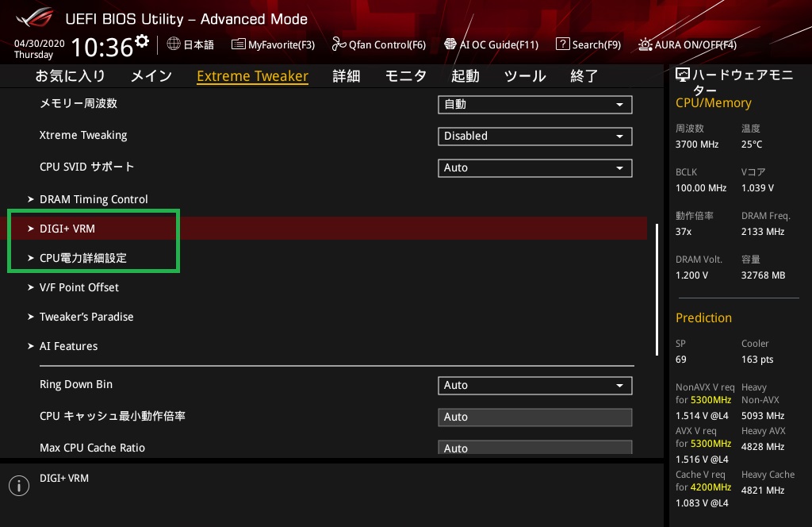Switch to the お気に入り tab

[70, 76]
